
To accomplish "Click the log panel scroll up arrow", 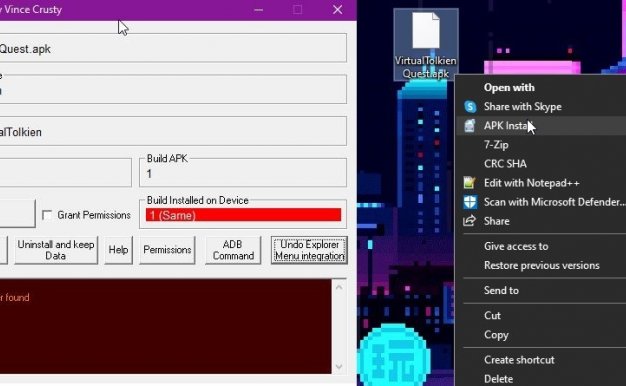I will click(x=339, y=287).
